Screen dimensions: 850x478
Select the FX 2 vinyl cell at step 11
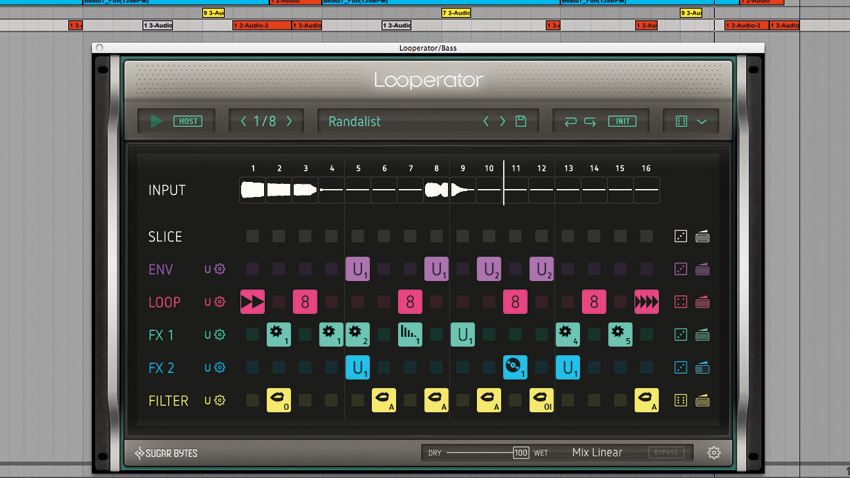[x=515, y=367]
